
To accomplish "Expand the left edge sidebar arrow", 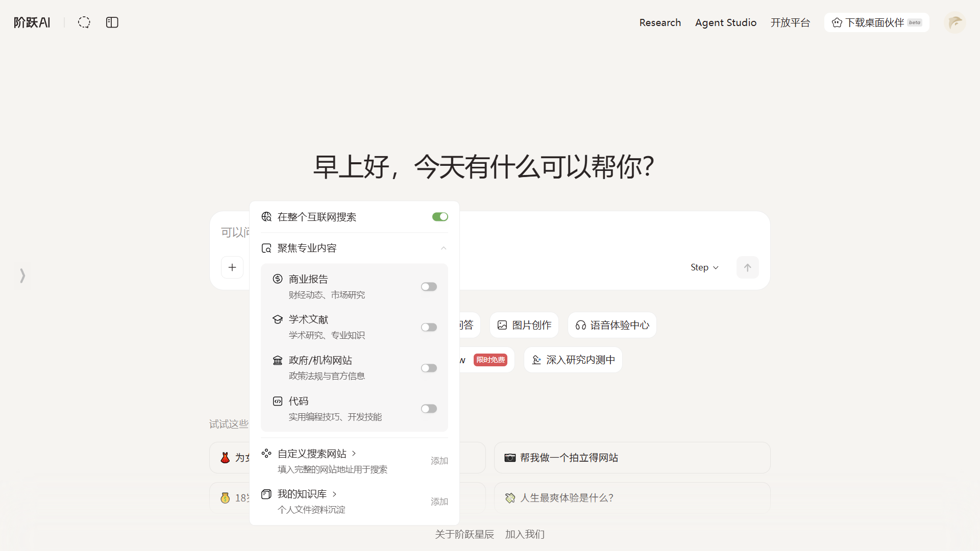I will coord(22,275).
